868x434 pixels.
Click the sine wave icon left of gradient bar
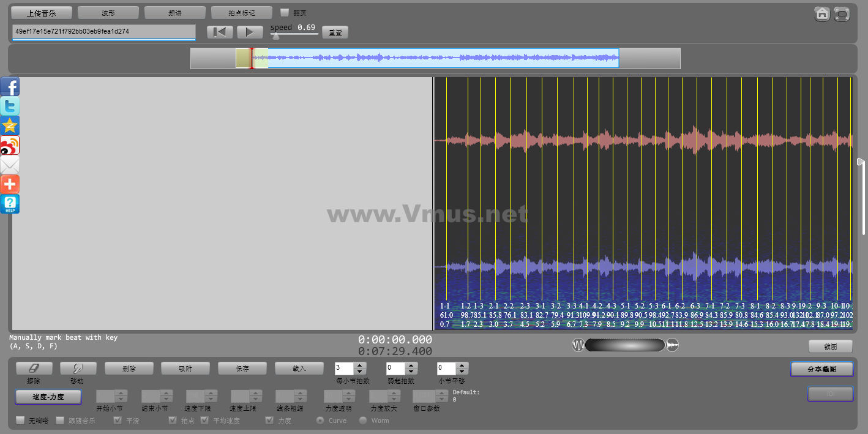[578, 345]
